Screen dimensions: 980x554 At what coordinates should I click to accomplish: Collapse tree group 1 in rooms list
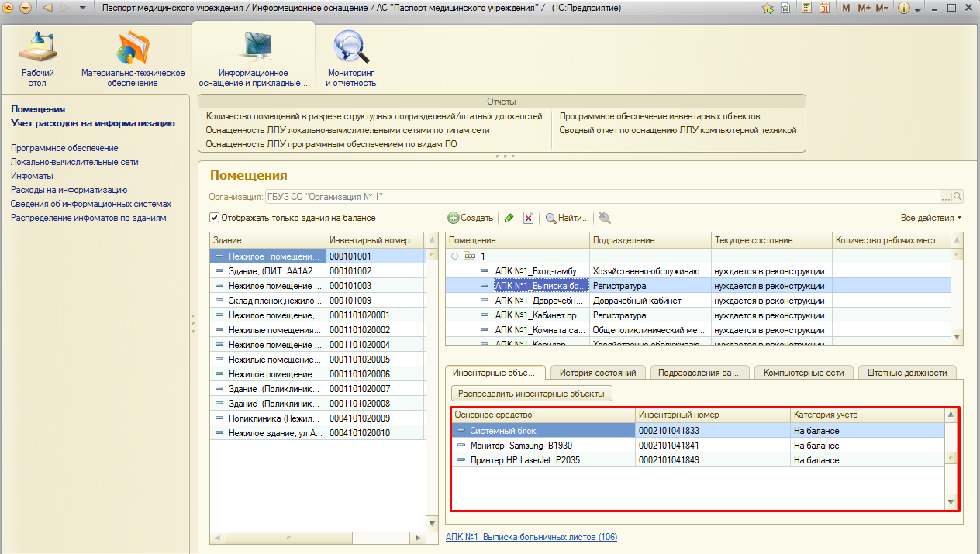454,256
